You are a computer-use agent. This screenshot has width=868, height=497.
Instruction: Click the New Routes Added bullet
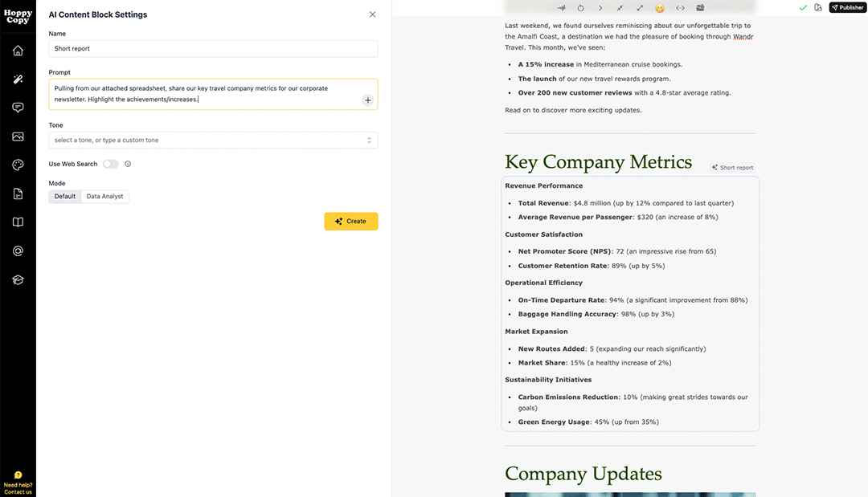click(x=612, y=348)
